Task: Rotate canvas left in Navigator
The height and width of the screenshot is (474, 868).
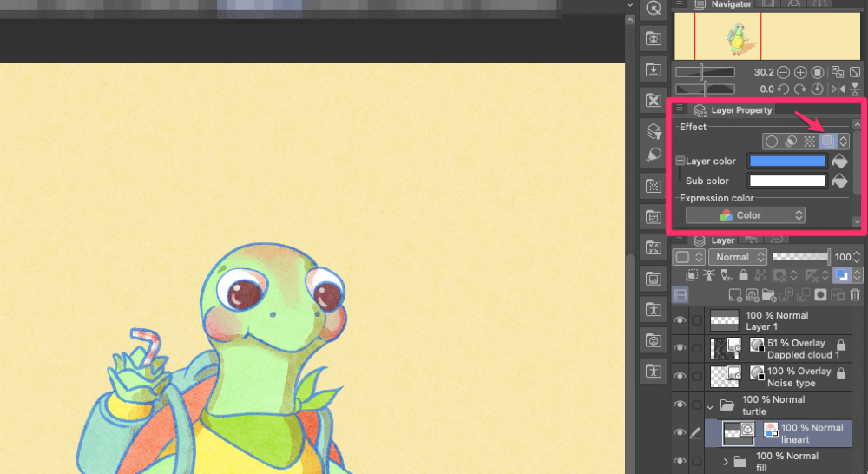Action: click(x=783, y=89)
